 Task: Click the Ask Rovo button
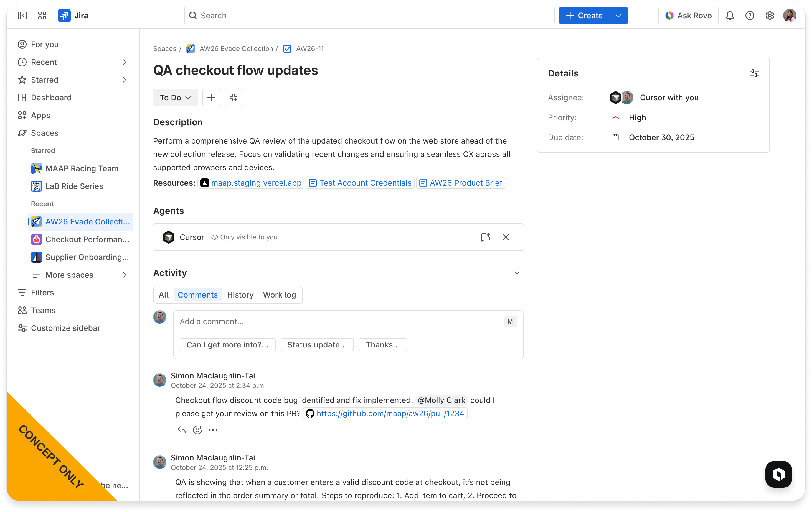[688, 16]
